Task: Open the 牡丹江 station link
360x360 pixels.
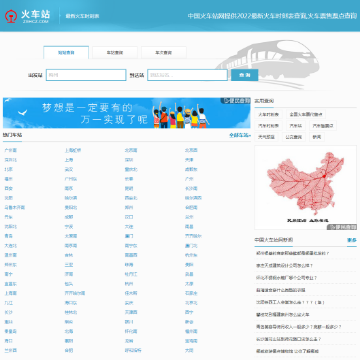Action: [x=131, y=274]
